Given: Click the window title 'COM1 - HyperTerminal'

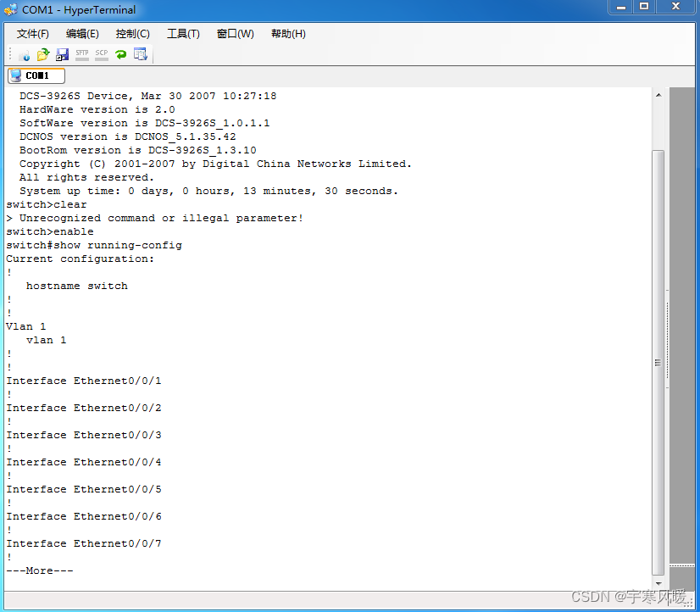Looking at the screenshot, I should (79, 10).
